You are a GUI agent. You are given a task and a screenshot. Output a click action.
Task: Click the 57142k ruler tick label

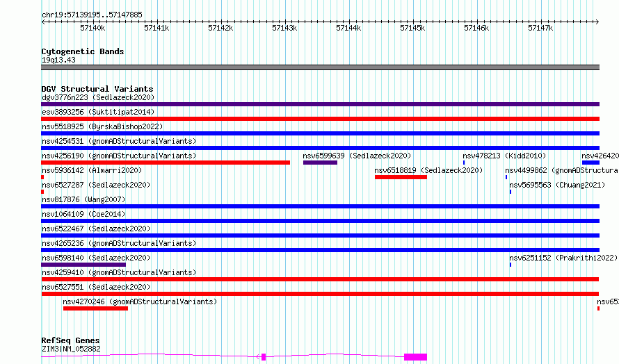point(220,28)
